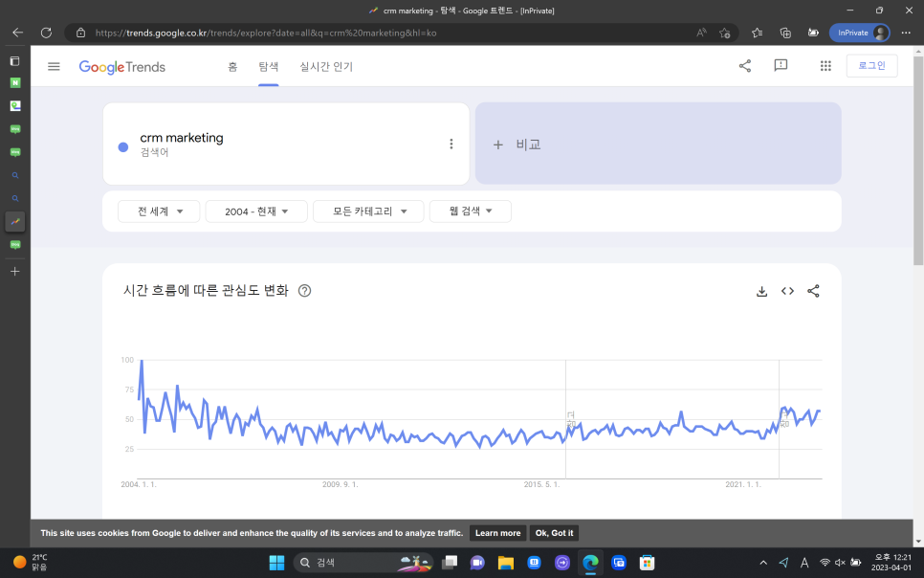Open the 실시간 인기 tab
Screen dimensions: 924x578
(x=326, y=67)
